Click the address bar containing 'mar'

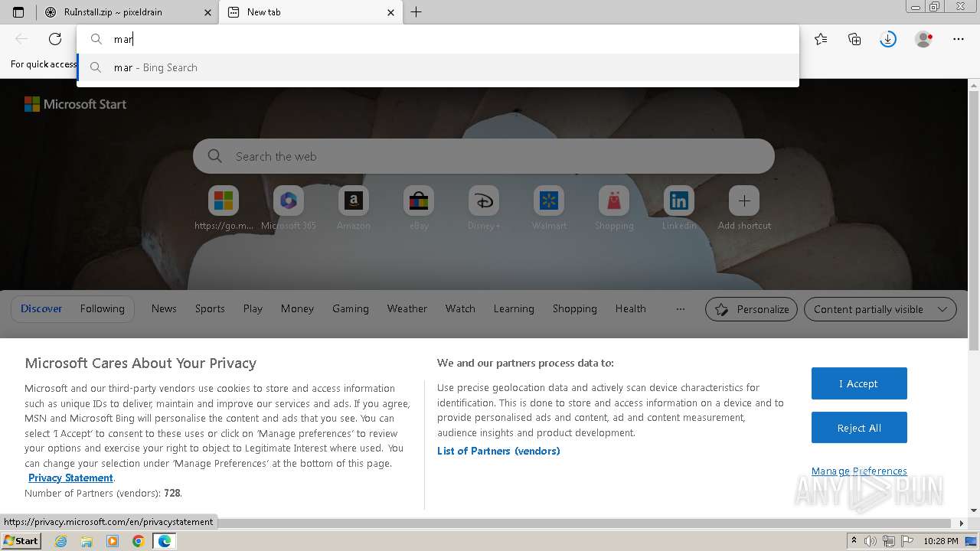[438, 39]
